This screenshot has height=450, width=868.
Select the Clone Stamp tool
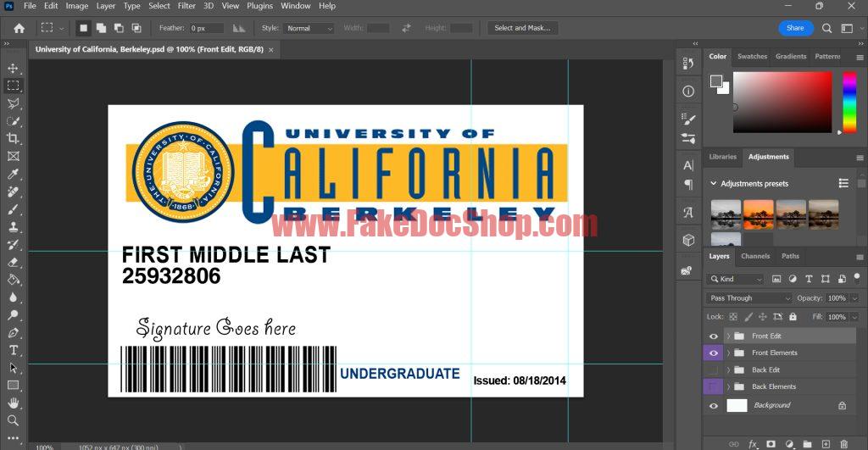[13, 227]
